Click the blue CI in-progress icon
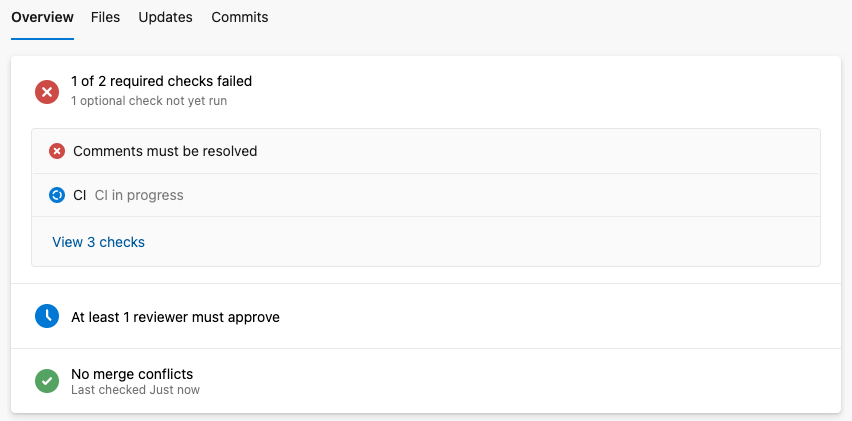This screenshot has height=421, width=852. point(57,195)
